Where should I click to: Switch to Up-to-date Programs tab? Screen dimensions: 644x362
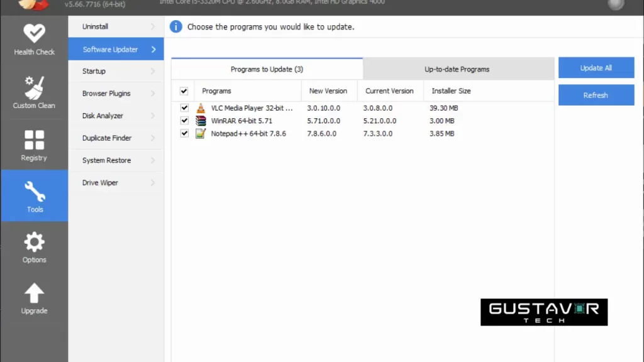point(458,69)
